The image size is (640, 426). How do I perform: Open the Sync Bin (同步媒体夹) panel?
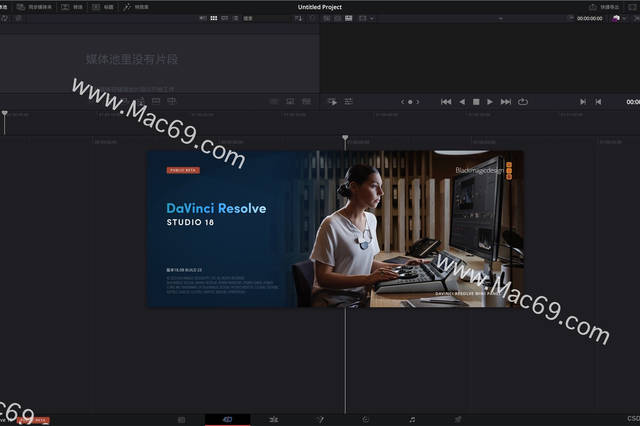pyautogui.click(x=34, y=7)
